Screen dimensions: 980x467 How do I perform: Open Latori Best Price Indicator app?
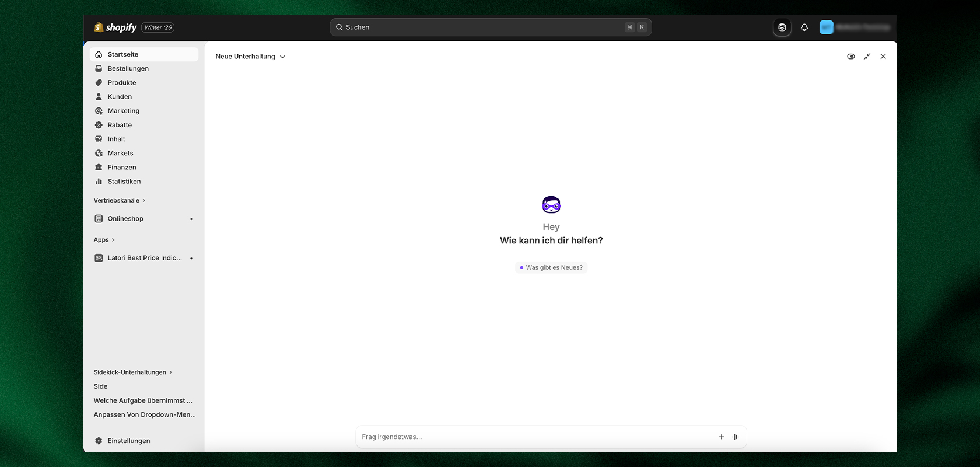(144, 258)
